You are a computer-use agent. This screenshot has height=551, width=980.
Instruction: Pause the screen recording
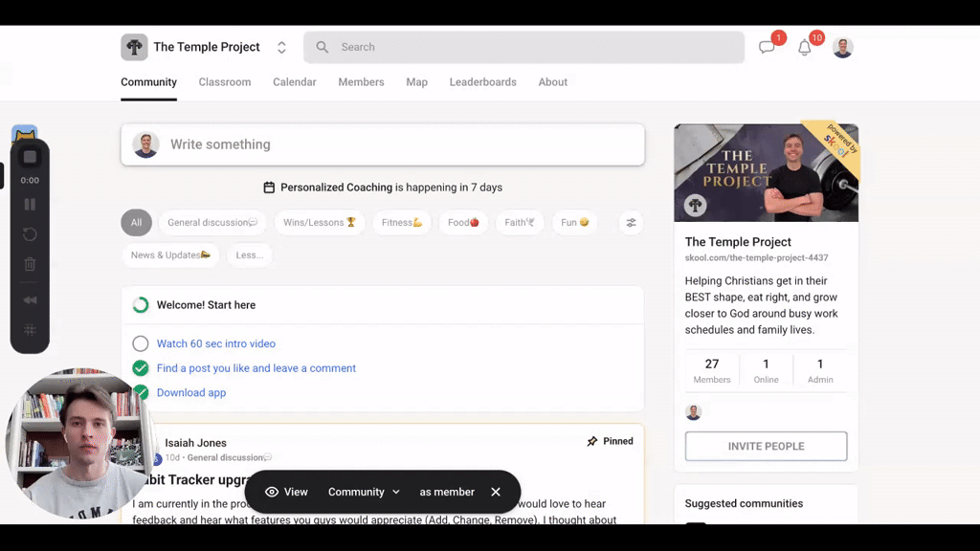[30, 205]
